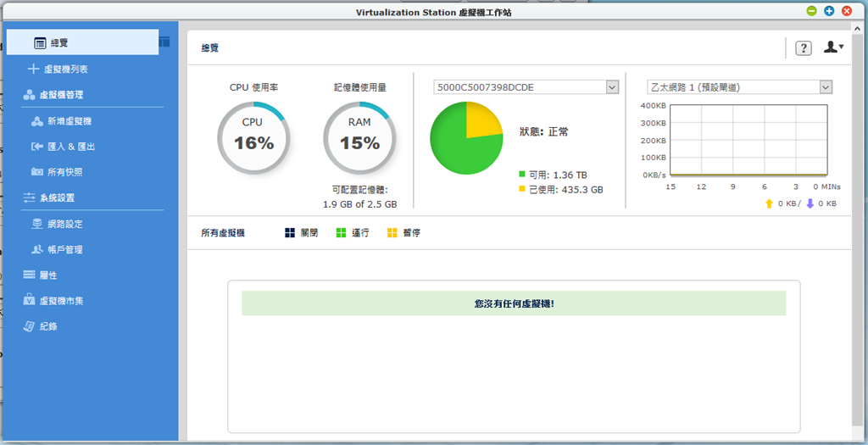Click the green 運行 status filter icon
Screen dimensions: 868x445
pyautogui.click(x=341, y=233)
